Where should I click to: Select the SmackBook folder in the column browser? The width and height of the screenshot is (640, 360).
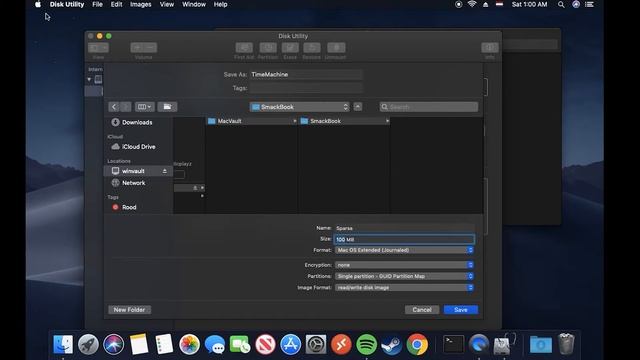(x=344, y=121)
